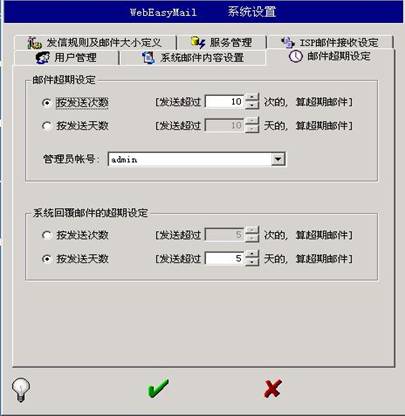Switch to the 系统邮件内容设置 tab
Viewport: 405px width, 416px height.
click(x=193, y=58)
